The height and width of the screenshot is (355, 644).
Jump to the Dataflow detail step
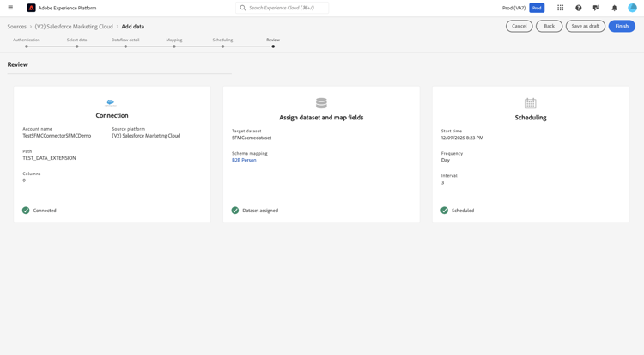click(x=125, y=46)
